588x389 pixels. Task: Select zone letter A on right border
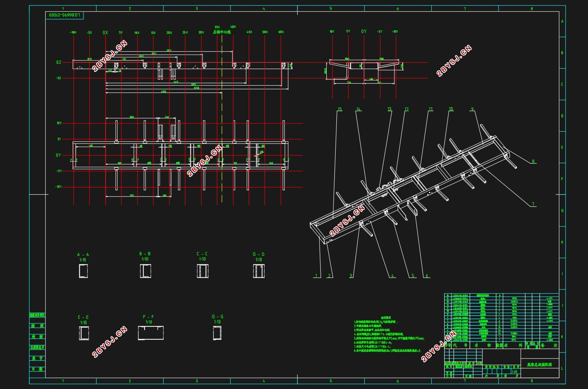pos(562,21)
